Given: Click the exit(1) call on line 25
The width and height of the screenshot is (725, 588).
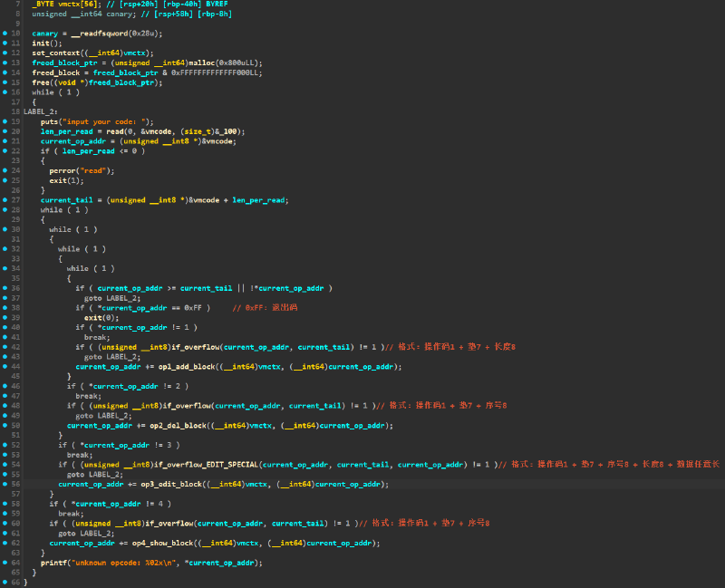Looking at the screenshot, I should (64, 180).
